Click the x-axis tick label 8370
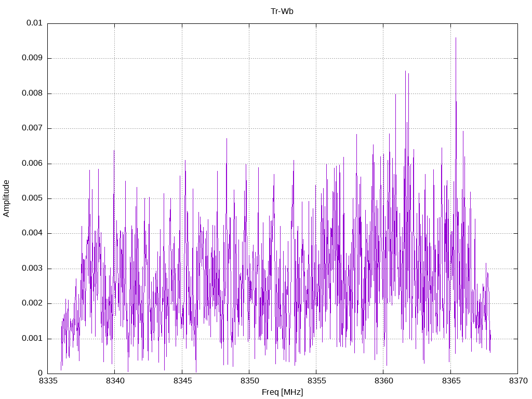This screenshot has width=532, height=399. [518, 381]
